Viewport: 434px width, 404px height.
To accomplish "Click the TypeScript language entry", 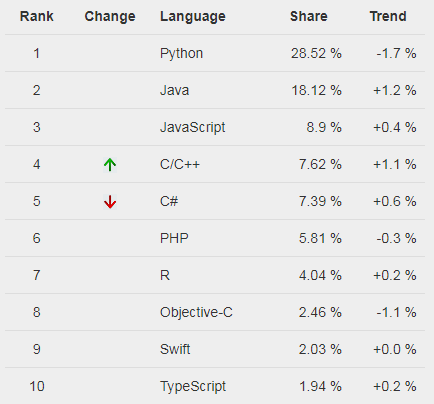I will tap(193, 387).
